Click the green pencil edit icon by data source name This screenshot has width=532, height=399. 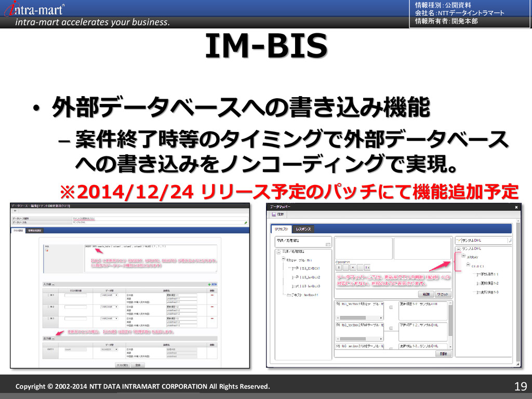246,222
